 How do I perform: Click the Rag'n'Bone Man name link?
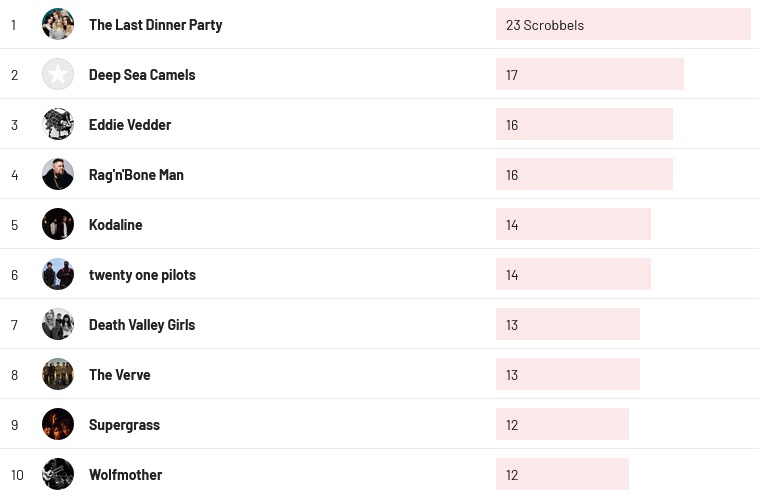136,175
